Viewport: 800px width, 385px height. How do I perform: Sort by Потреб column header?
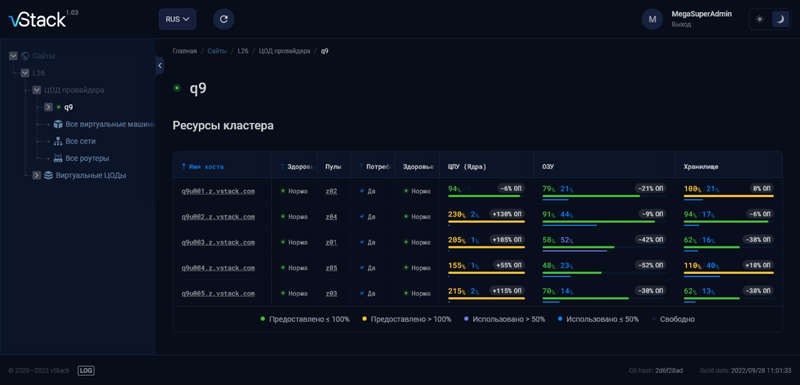(375, 166)
